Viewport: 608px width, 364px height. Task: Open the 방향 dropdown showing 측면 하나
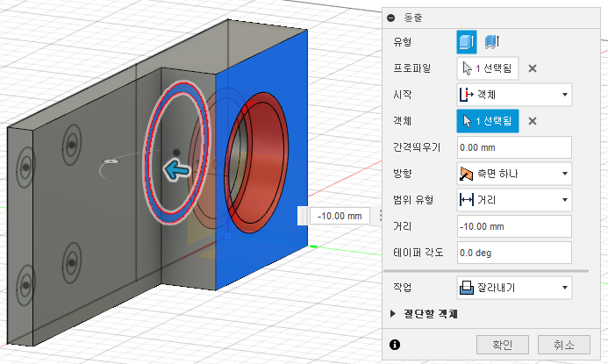pyautogui.click(x=514, y=174)
